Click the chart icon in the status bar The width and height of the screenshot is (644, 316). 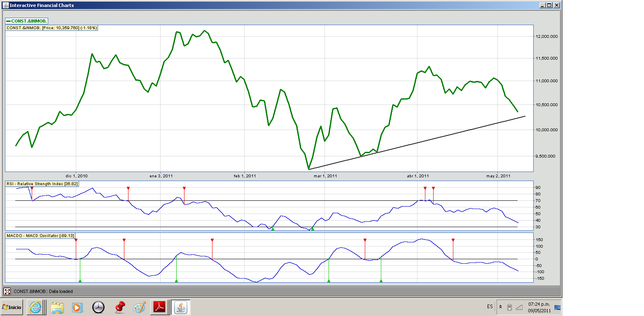point(7,291)
